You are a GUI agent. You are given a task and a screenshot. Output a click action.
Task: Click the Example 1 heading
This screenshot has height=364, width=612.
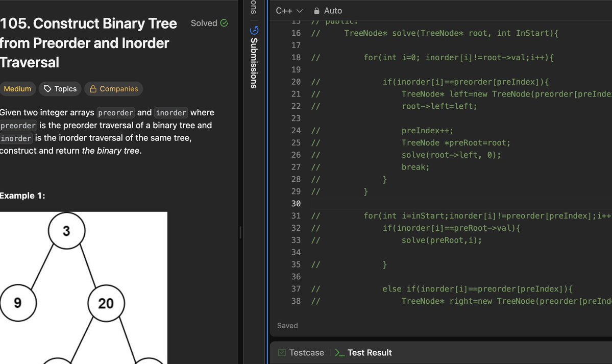[x=22, y=196]
